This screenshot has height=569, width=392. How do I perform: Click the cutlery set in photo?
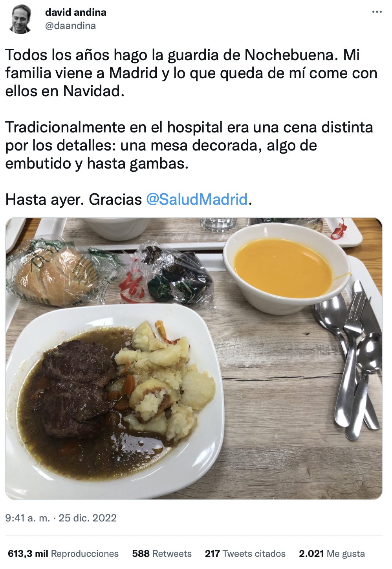349,360
